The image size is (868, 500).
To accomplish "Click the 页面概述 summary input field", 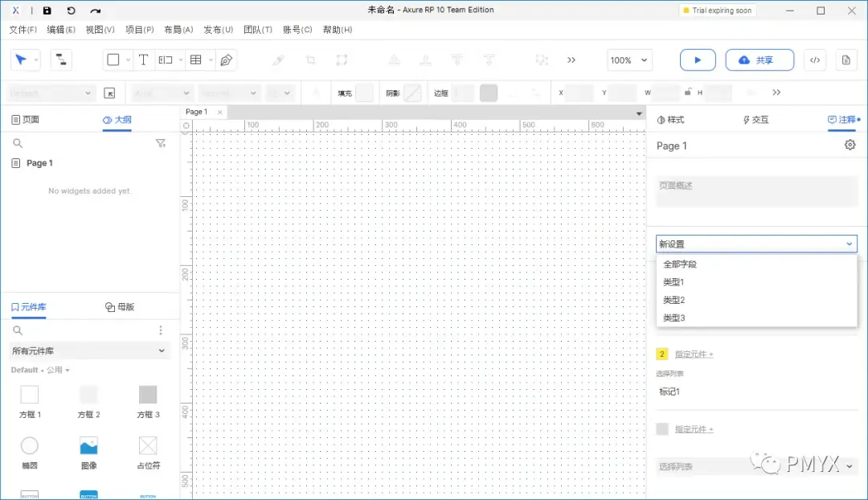I will tap(755, 189).
